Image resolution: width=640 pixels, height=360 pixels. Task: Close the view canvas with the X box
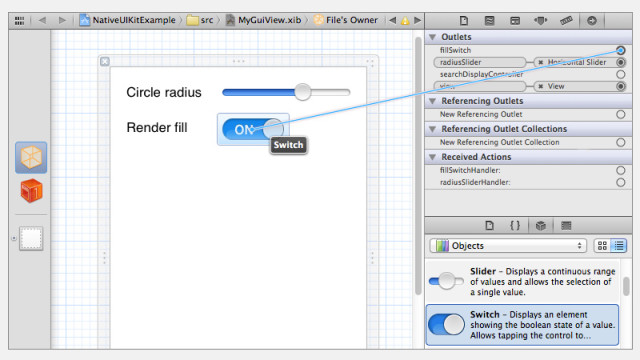(x=105, y=61)
